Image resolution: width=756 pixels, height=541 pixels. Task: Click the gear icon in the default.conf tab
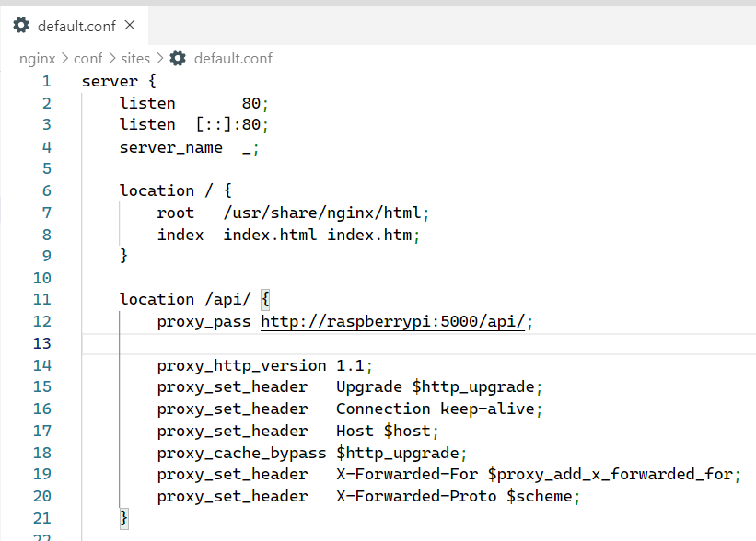(x=21, y=26)
